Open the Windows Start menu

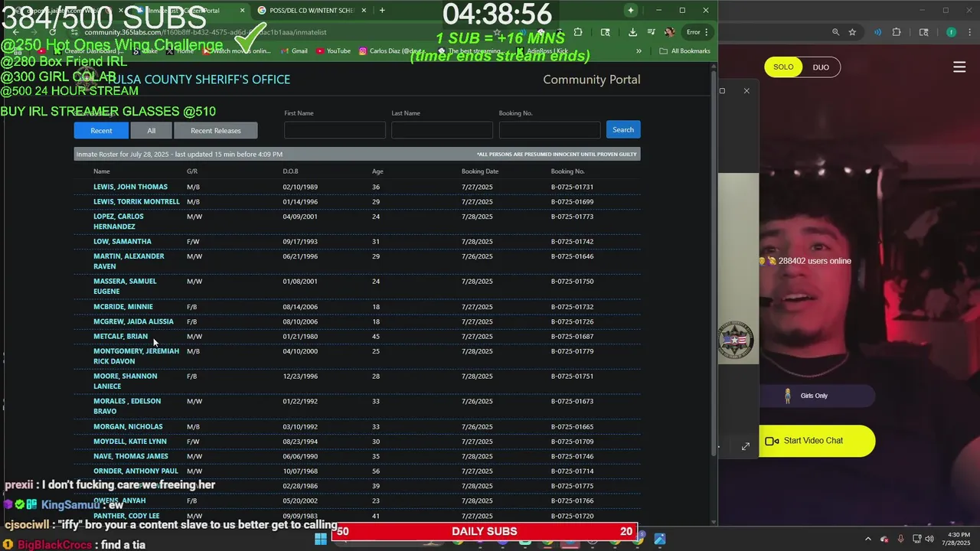click(321, 539)
